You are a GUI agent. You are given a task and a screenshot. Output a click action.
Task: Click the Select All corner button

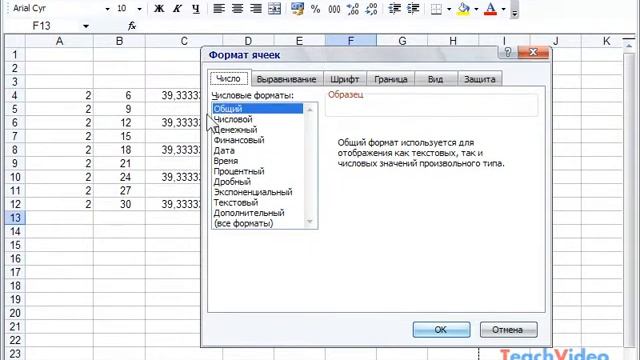point(15,41)
